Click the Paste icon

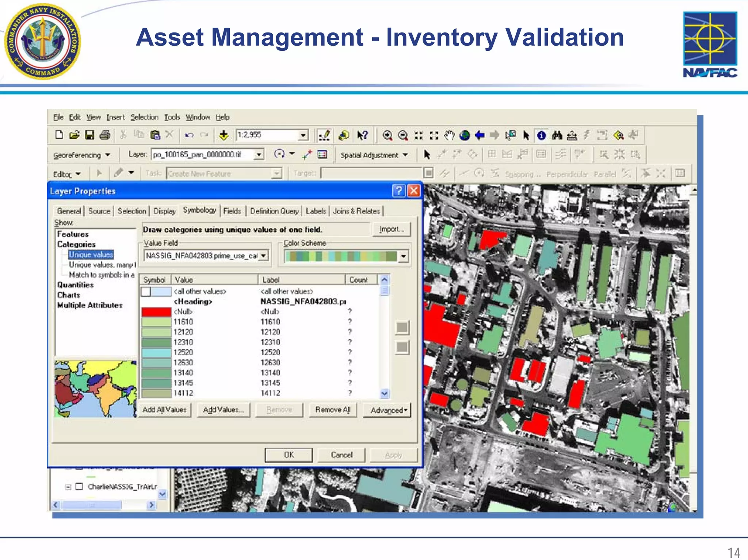coord(155,135)
